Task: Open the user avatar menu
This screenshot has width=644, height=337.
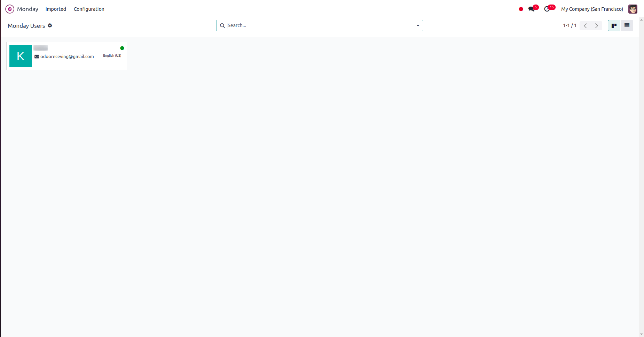Action: [633, 9]
